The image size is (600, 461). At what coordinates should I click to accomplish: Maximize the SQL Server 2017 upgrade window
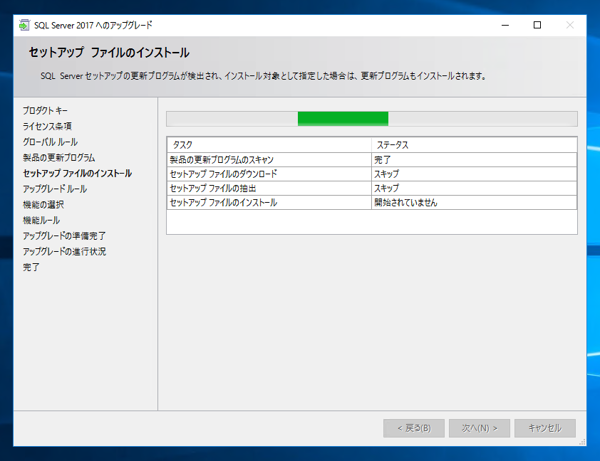(x=537, y=25)
